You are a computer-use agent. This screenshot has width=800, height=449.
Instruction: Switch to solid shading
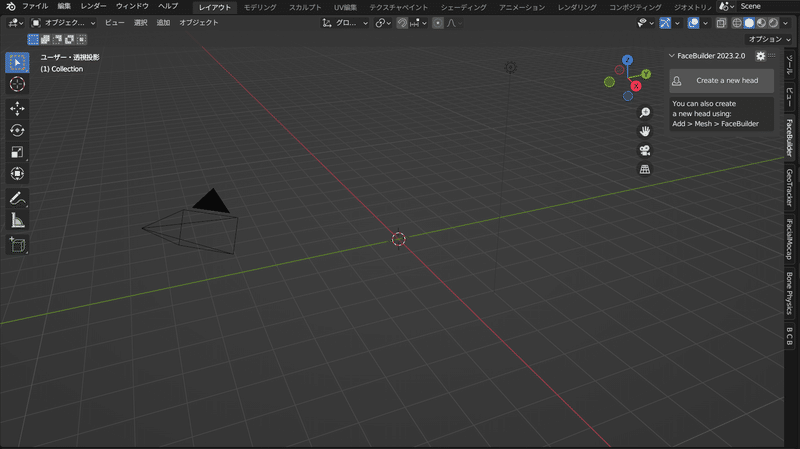[749, 23]
